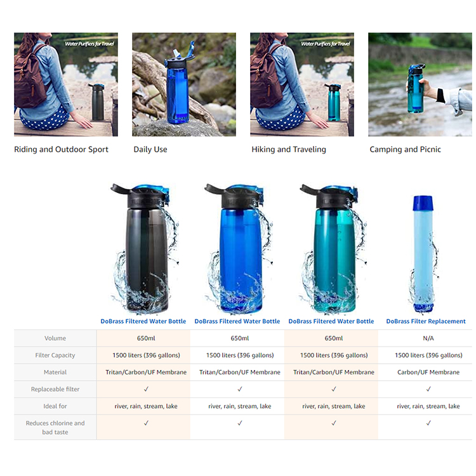
Task: Click the Riding and Outdoor Sport caption
Action: [x=61, y=149]
